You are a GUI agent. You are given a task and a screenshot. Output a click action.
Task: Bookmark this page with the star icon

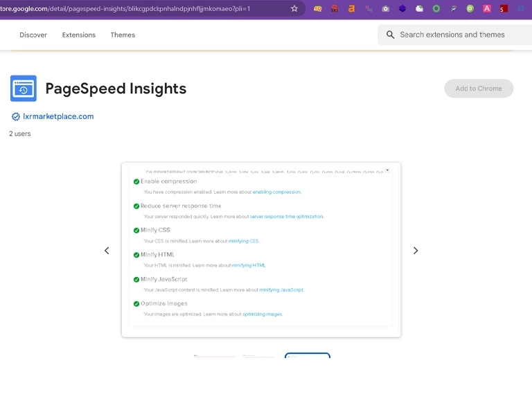point(294,8)
